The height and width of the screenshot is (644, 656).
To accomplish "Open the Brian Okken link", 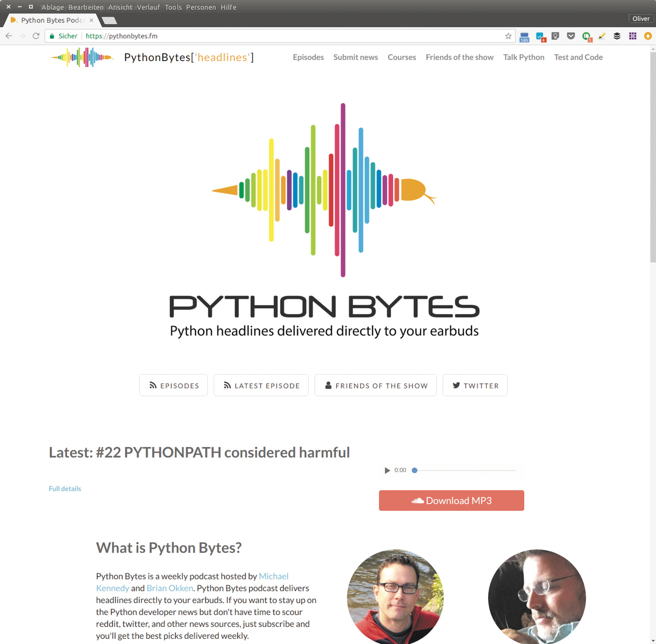I will click(170, 588).
